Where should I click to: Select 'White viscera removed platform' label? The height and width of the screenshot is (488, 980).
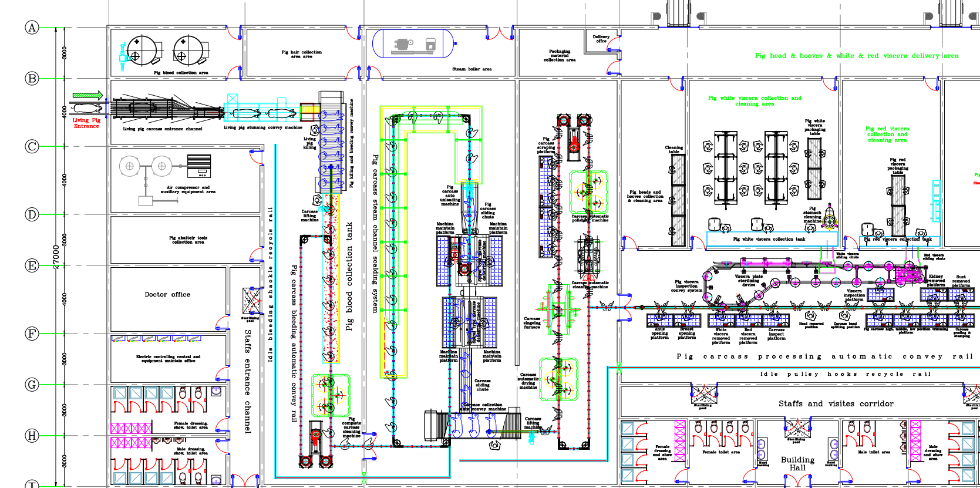[x=720, y=335]
